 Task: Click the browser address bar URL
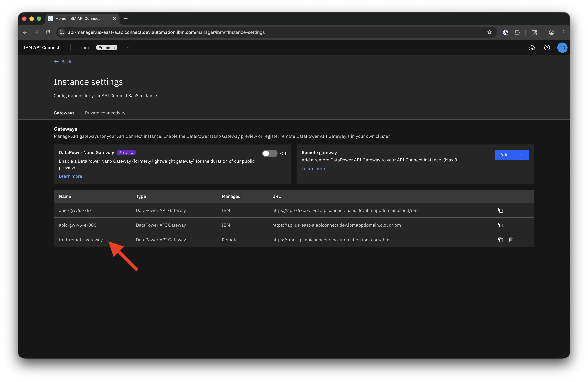166,32
